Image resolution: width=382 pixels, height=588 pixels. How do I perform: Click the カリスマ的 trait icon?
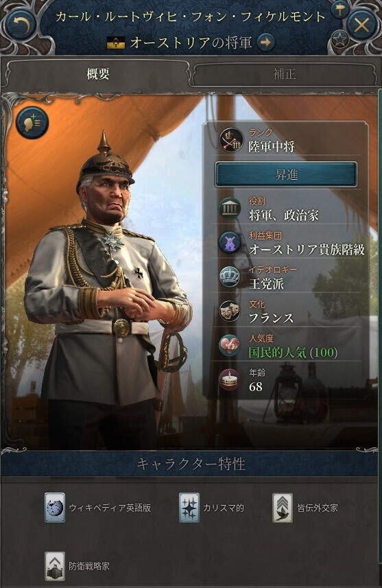click(189, 508)
